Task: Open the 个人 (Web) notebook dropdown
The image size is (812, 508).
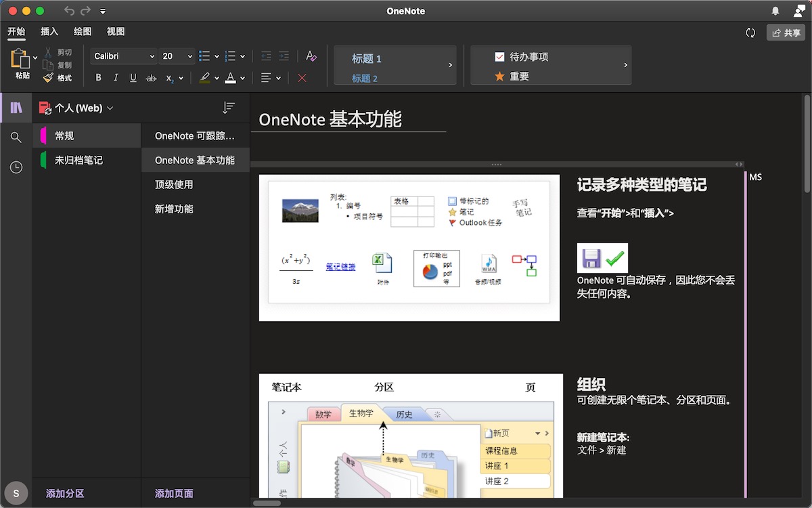Action: click(x=76, y=108)
